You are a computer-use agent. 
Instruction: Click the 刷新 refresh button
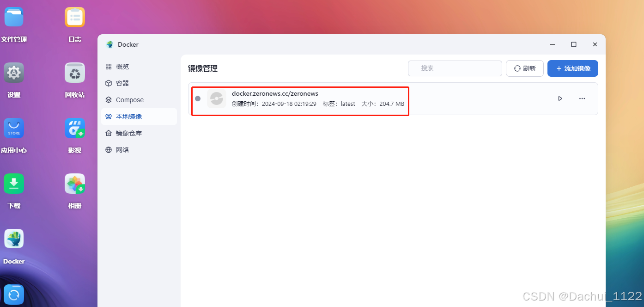coord(525,68)
